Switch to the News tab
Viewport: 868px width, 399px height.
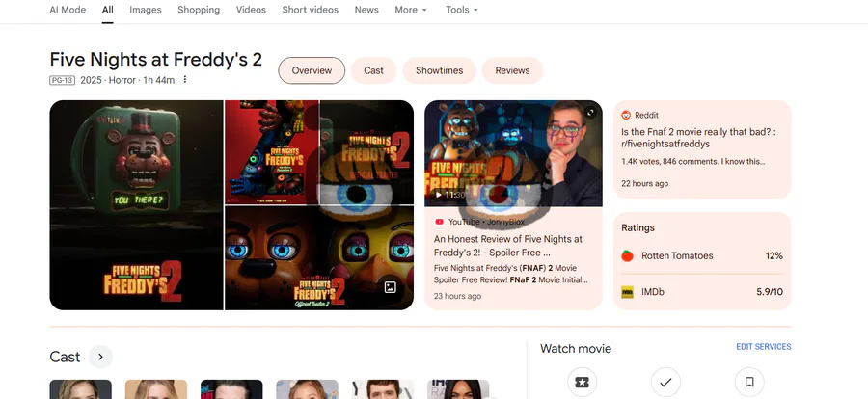366,10
